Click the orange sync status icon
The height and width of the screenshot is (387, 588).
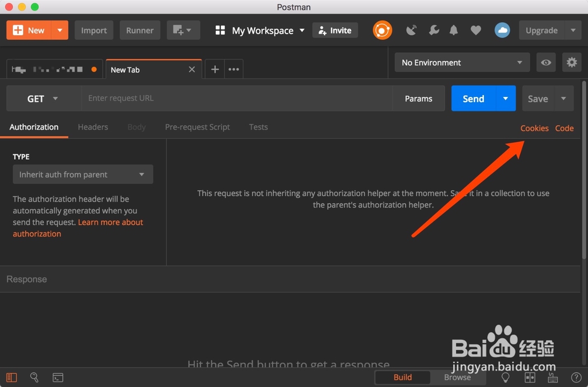382,30
